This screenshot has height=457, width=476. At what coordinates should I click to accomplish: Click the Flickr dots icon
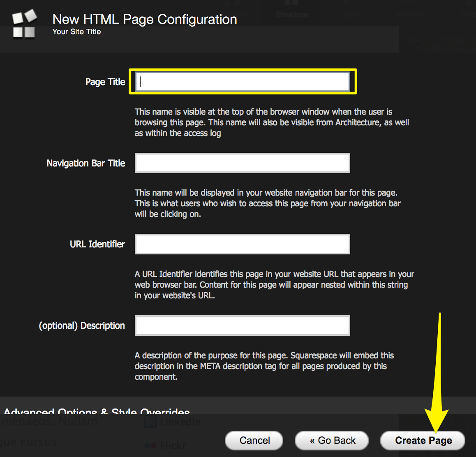pos(150,445)
